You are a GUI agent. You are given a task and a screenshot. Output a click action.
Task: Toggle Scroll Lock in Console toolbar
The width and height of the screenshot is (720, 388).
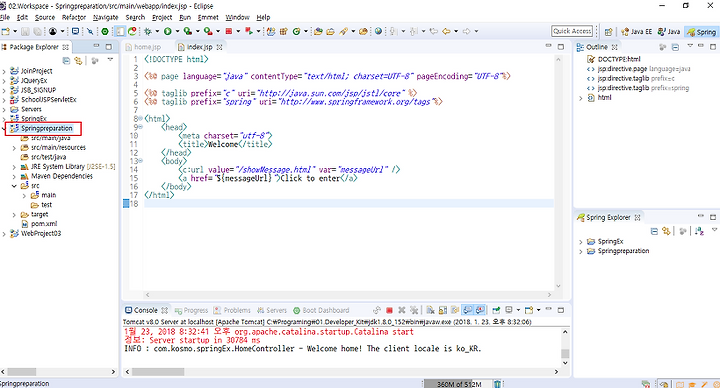click(x=443, y=310)
